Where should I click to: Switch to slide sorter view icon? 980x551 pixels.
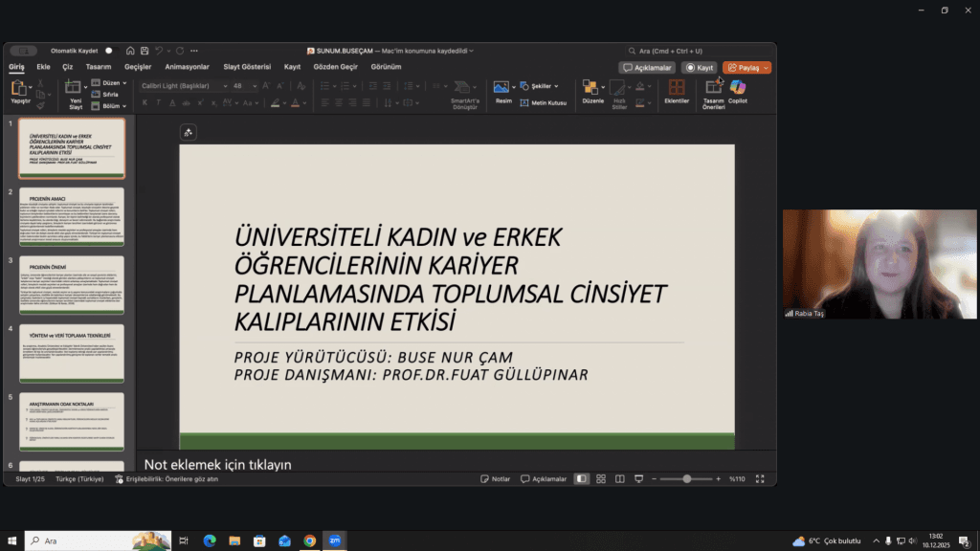601,478
